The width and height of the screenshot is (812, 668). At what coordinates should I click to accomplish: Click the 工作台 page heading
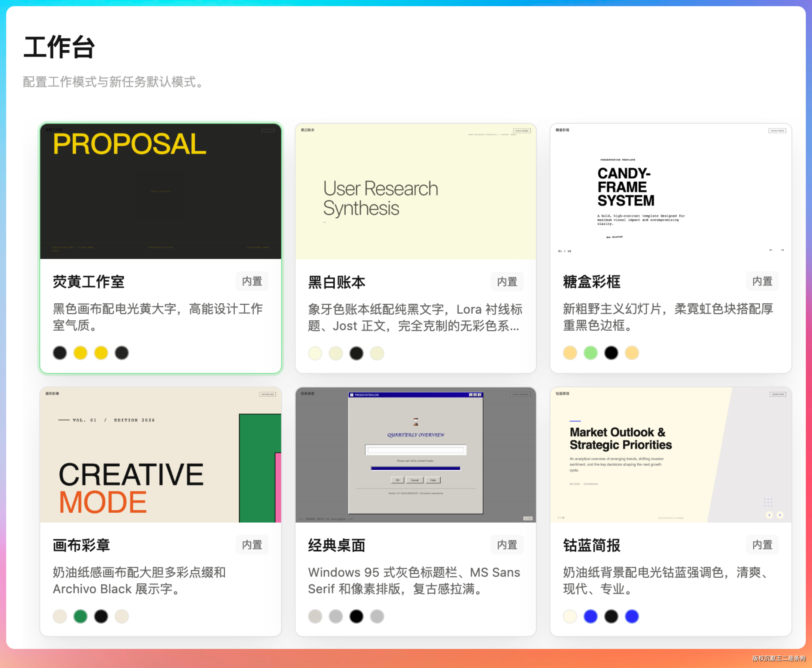(x=59, y=47)
